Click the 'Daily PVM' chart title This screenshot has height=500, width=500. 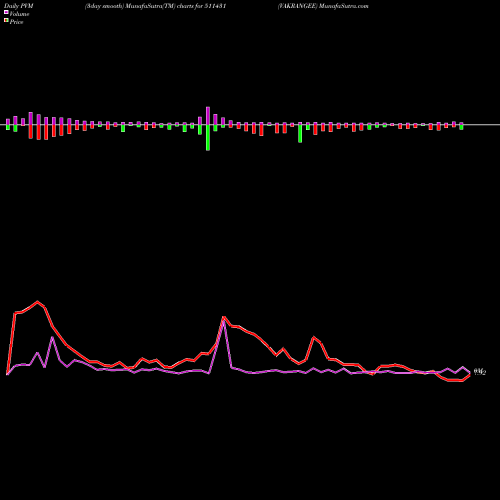[x=19, y=6]
